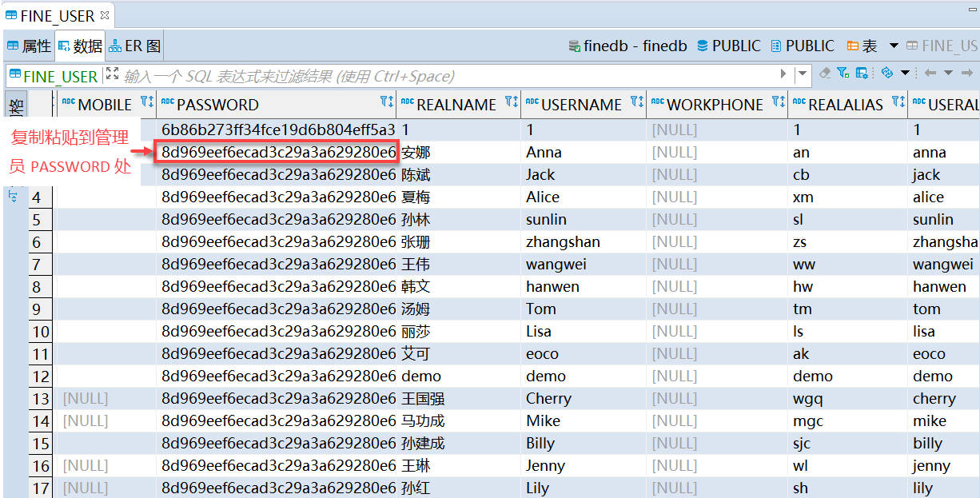
Task: Open the dropdown arrow next to 表
Action: tap(894, 46)
